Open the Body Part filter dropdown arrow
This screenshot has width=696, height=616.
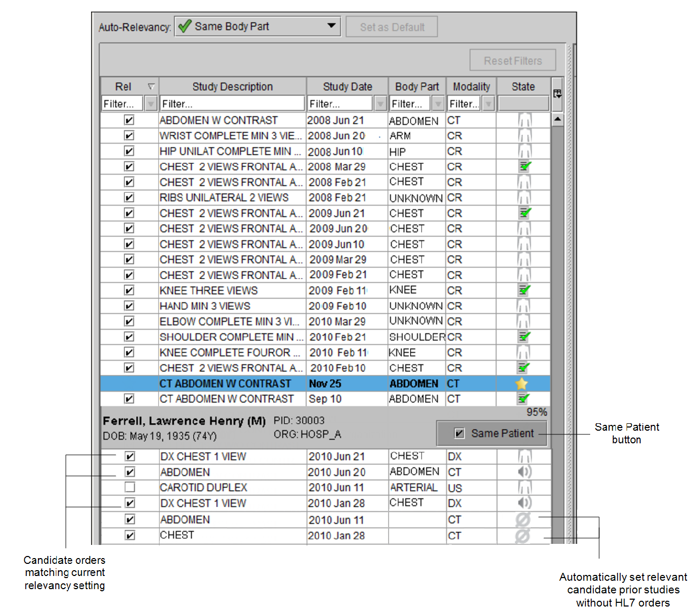438,104
